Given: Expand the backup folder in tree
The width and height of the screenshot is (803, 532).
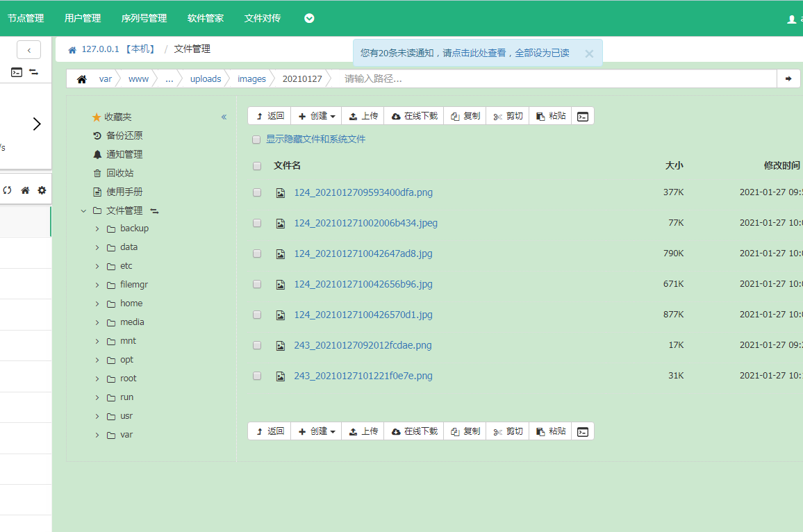Looking at the screenshot, I should [x=97, y=228].
